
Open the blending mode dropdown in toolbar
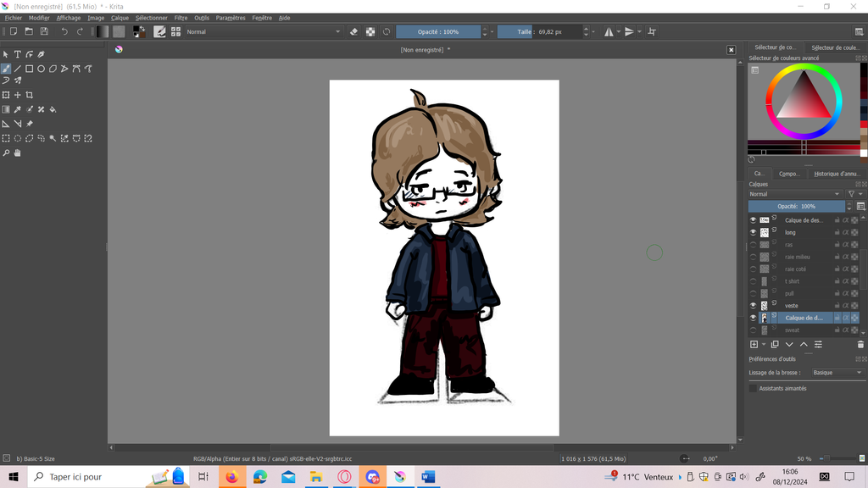tap(263, 31)
